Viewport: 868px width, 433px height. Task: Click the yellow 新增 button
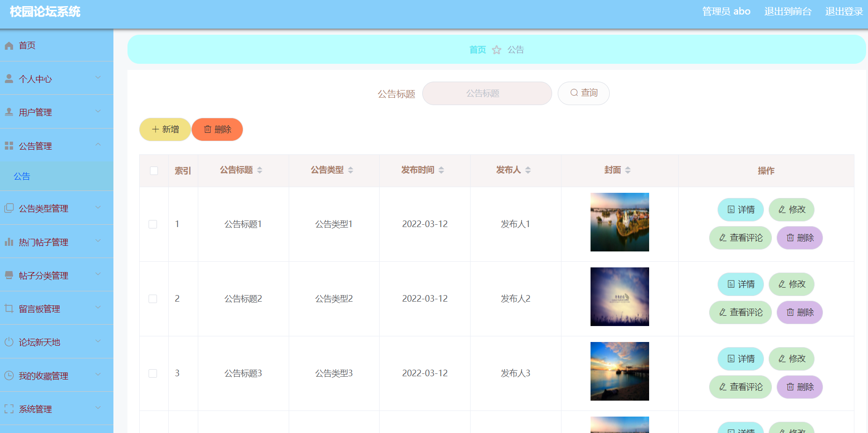165,129
